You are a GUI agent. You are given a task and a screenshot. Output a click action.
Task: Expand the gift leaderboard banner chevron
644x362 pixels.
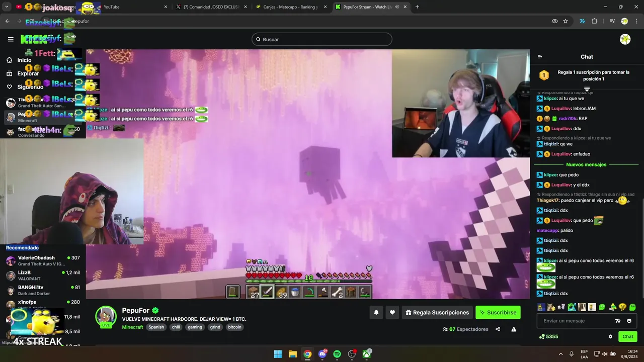coord(587,89)
